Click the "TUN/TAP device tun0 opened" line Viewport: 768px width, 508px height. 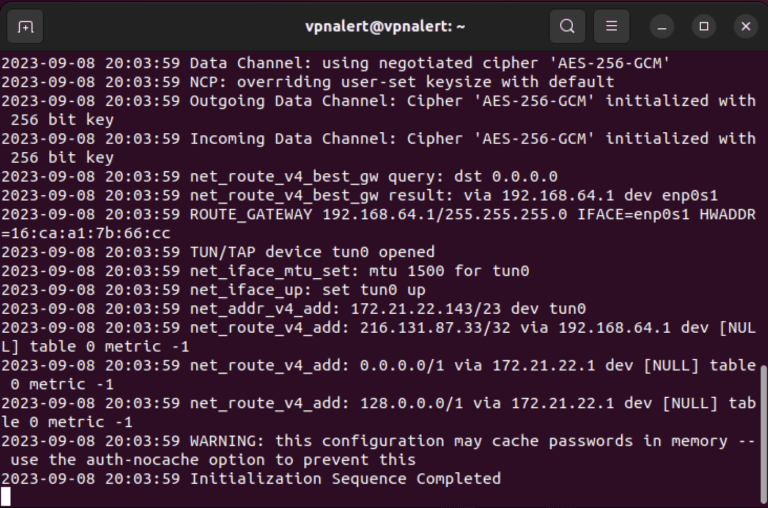(312, 252)
